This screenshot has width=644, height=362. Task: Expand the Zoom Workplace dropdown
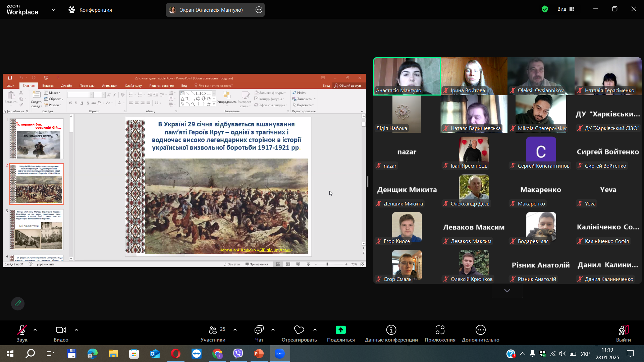coord(54,10)
